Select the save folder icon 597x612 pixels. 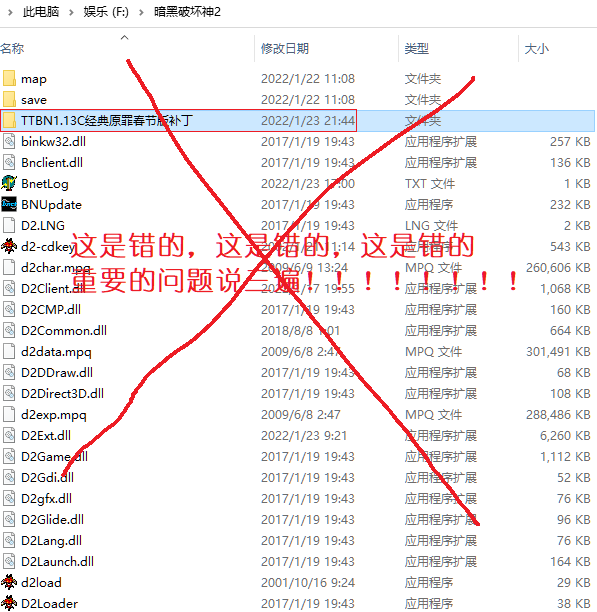(9, 100)
